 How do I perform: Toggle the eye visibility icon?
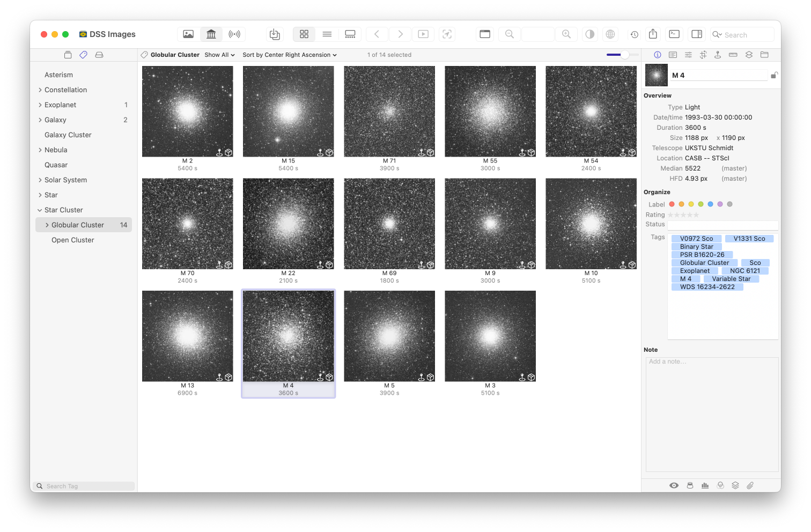point(674,485)
